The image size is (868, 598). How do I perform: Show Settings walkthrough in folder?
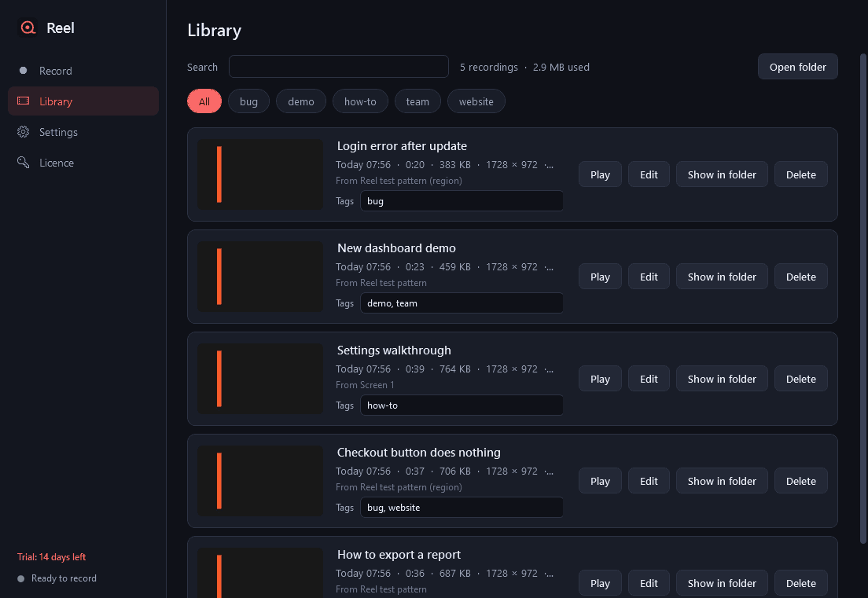pos(722,379)
